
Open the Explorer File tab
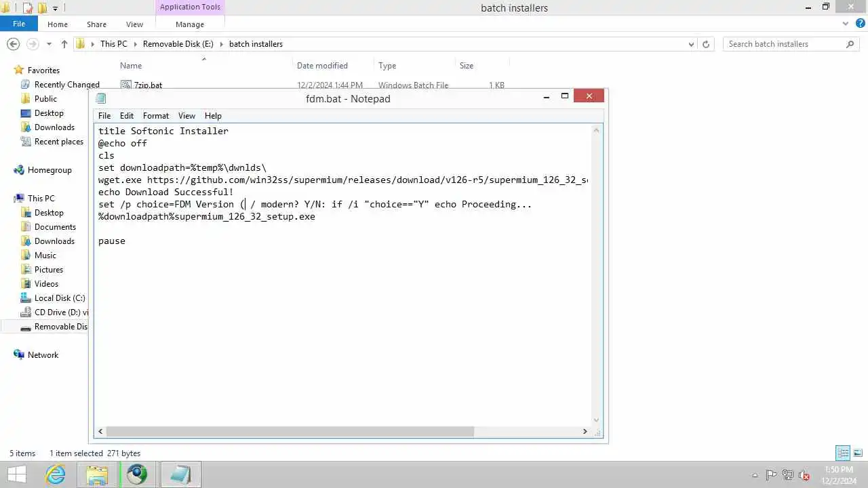19,24
